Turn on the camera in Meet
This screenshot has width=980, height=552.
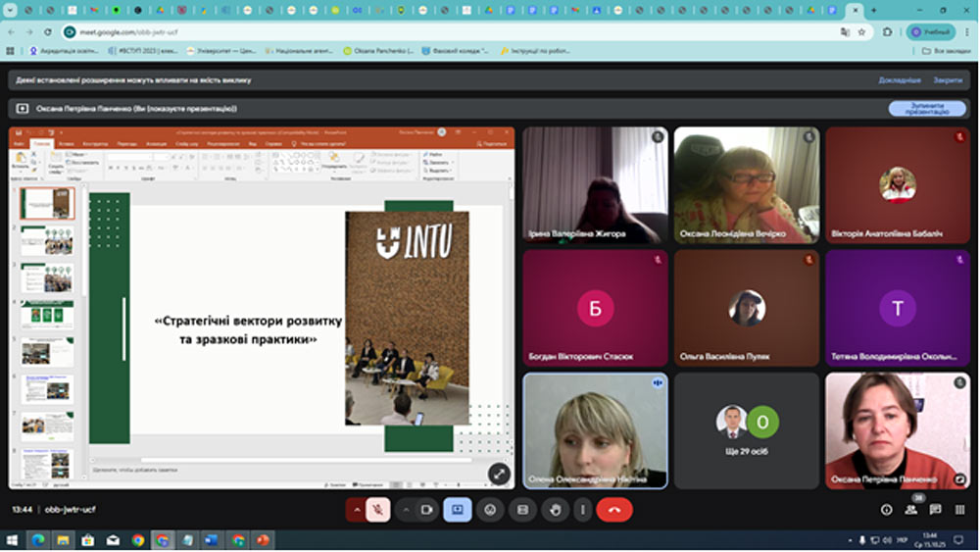coord(426,510)
